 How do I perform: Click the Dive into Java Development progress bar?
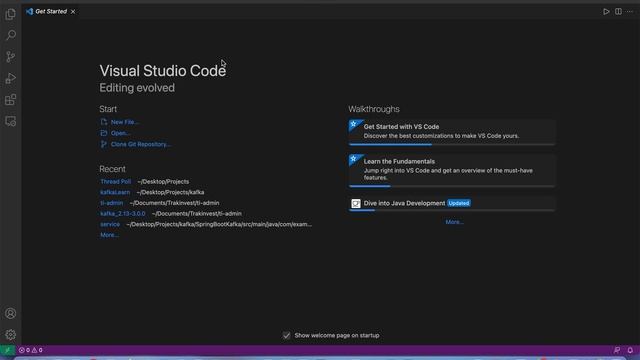pyautogui.click(x=452, y=210)
